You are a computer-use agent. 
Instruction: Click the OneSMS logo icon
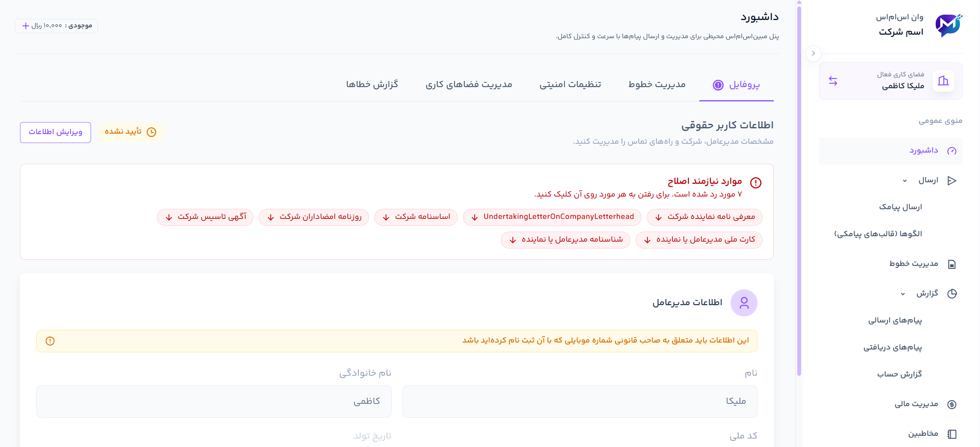tap(949, 25)
